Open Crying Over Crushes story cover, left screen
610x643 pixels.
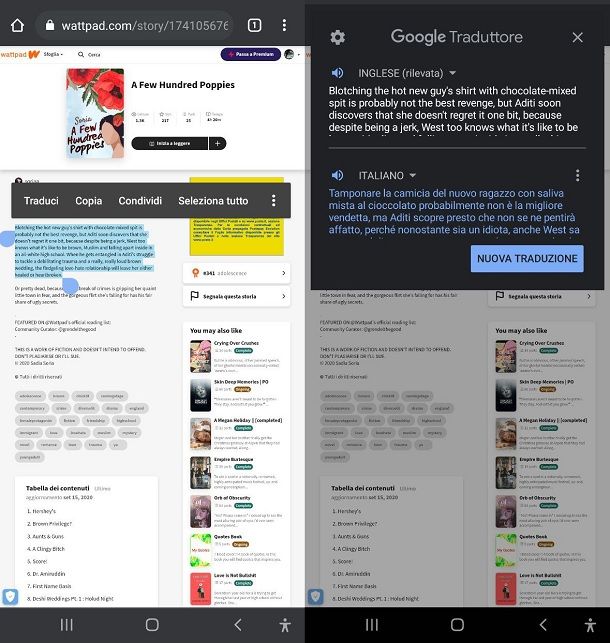[200, 356]
